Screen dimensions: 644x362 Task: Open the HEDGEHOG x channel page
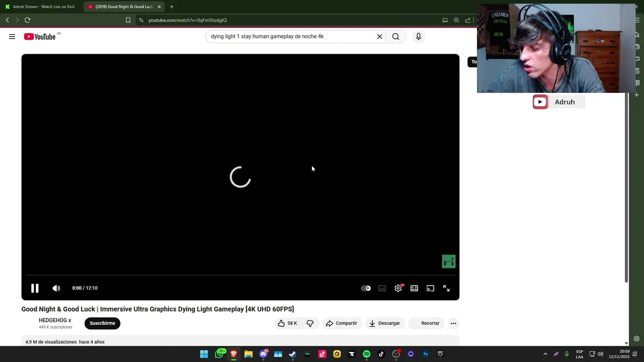pos(55,320)
